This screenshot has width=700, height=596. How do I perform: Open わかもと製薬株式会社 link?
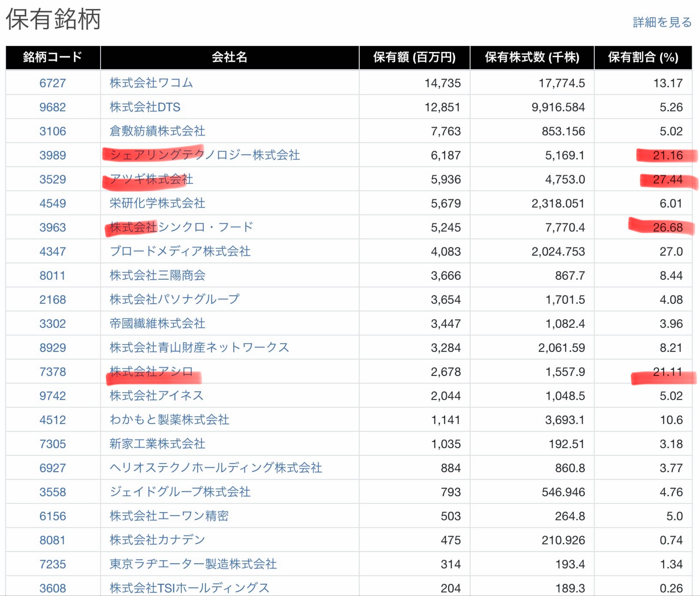tap(169, 420)
